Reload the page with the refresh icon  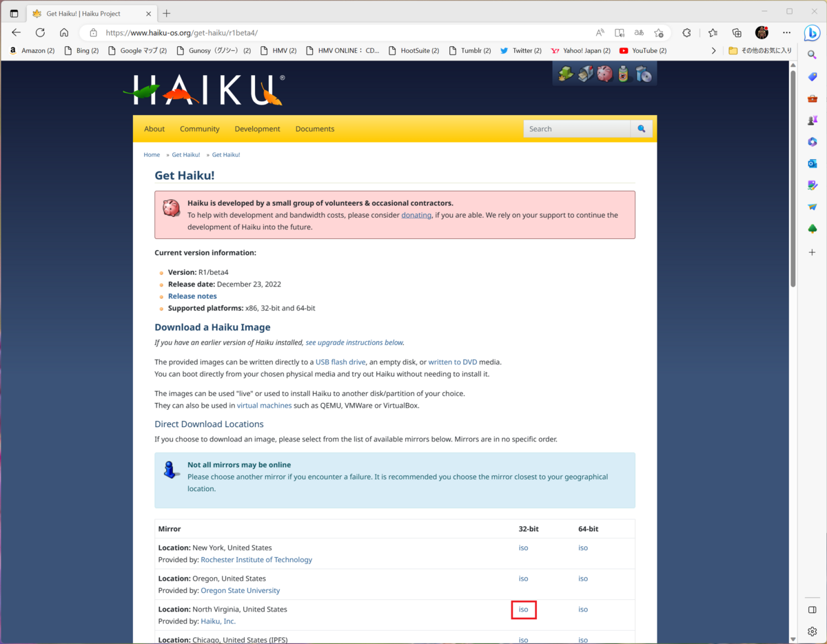click(x=40, y=32)
